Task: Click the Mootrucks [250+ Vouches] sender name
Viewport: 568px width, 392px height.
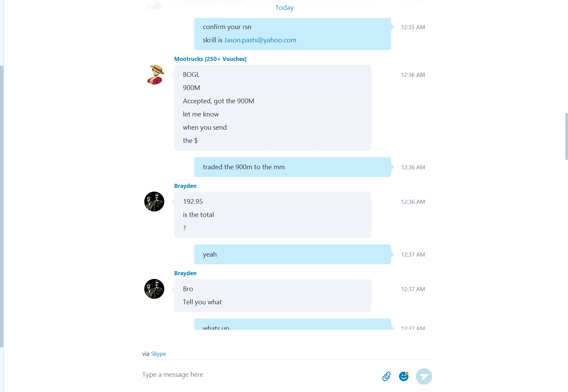Action: (x=210, y=59)
